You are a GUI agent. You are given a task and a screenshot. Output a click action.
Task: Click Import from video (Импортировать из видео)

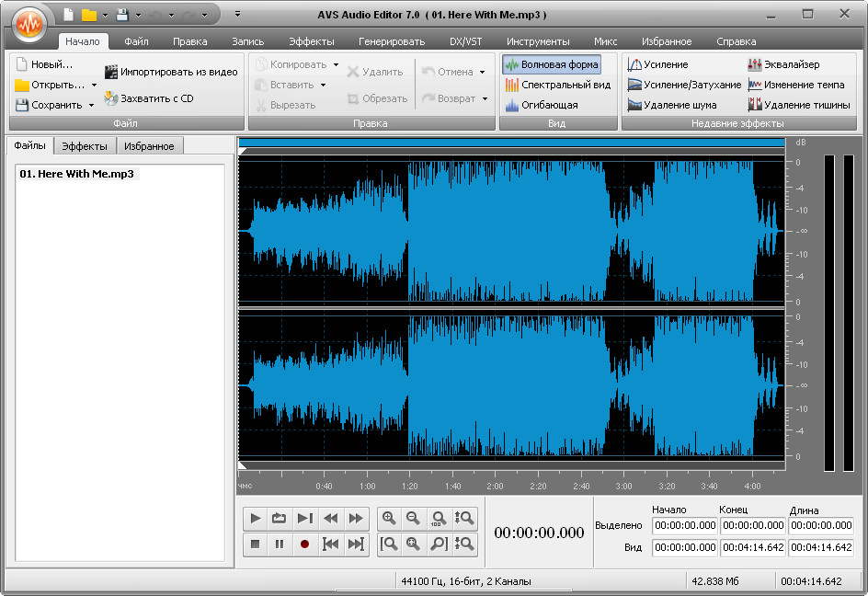point(171,72)
